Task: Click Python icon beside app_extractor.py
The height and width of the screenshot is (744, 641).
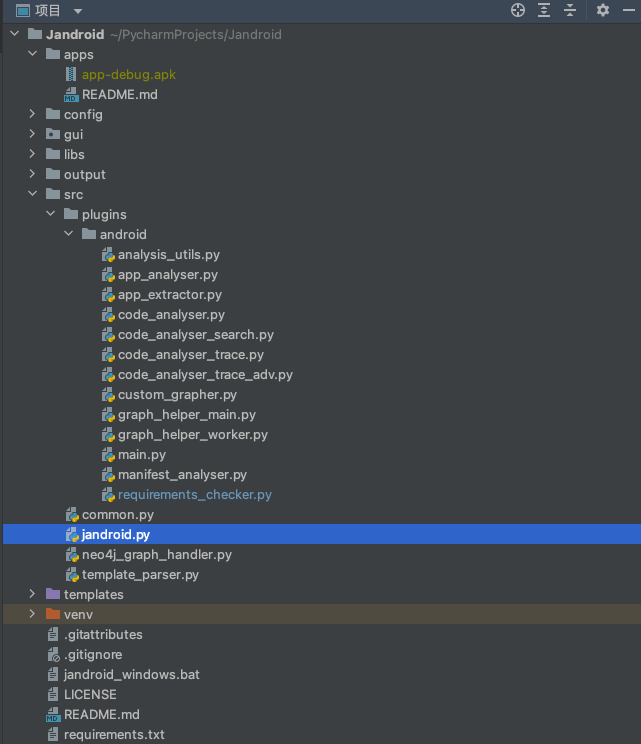Action: [x=108, y=294]
